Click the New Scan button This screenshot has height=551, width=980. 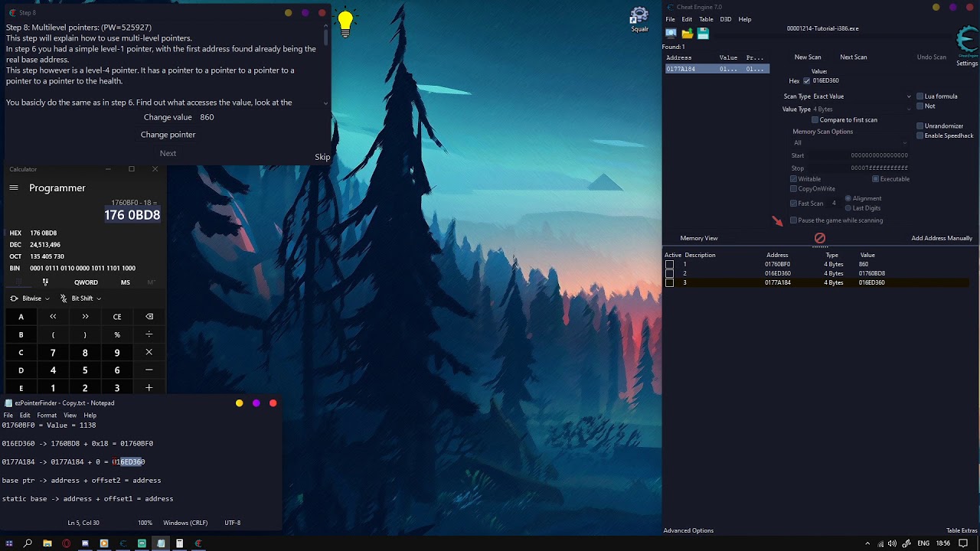coord(808,57)
